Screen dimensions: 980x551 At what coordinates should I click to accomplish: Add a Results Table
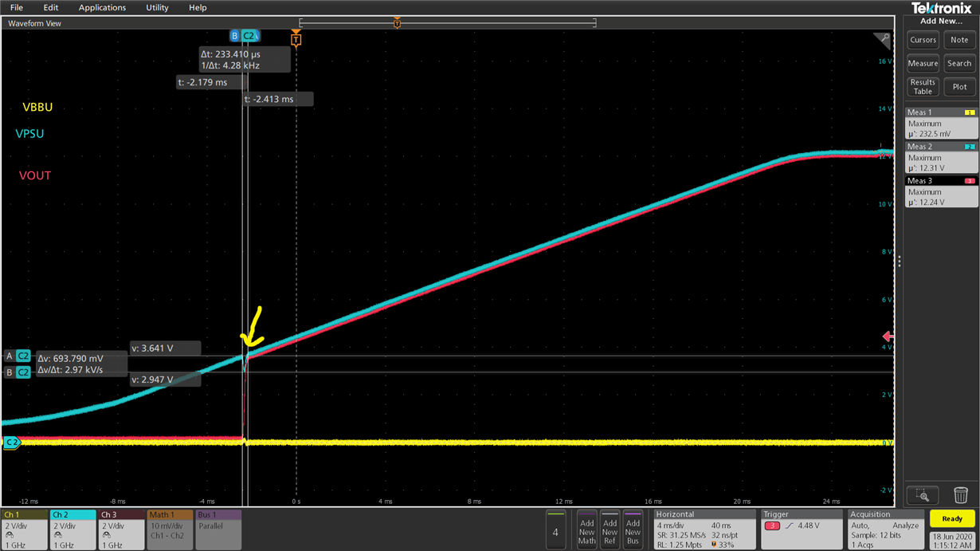pyautogui.click(x=923, y=87)
